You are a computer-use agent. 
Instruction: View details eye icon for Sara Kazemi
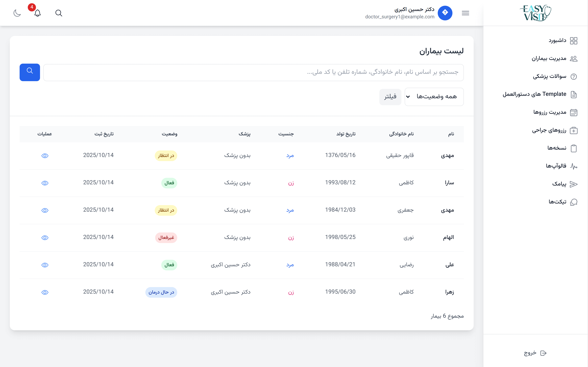[45, 183]
